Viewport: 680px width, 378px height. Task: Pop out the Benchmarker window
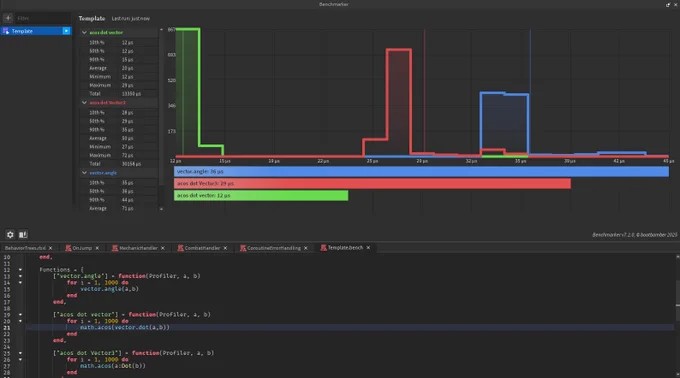tap(668, 4)
